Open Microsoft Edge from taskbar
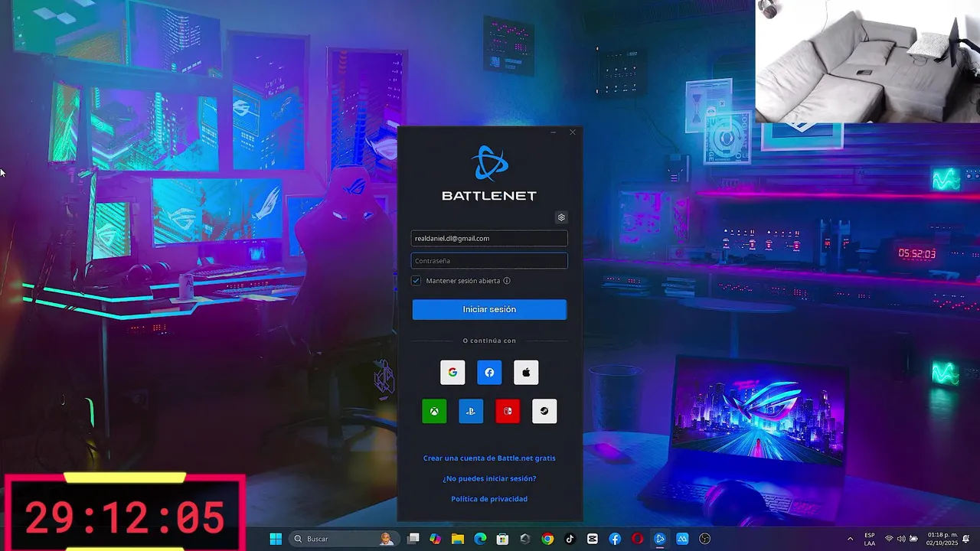 click(480, 539)
